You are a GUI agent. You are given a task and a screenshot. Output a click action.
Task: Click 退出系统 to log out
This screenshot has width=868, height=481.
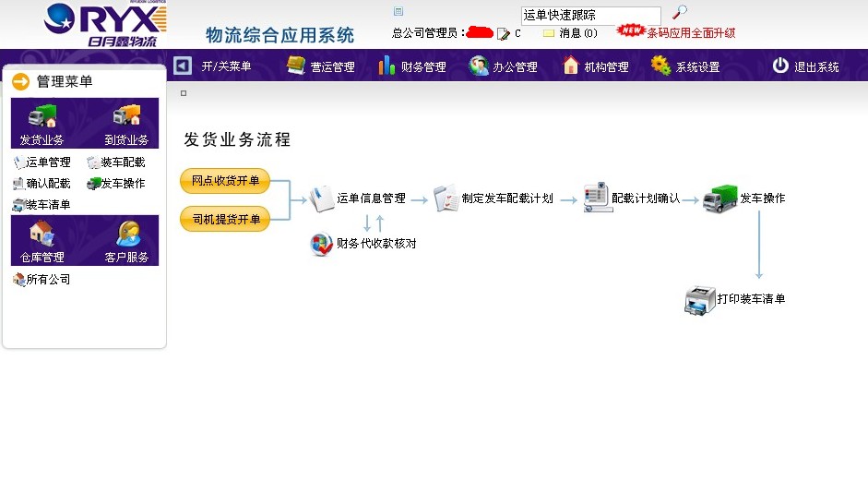tap(805, 66)
